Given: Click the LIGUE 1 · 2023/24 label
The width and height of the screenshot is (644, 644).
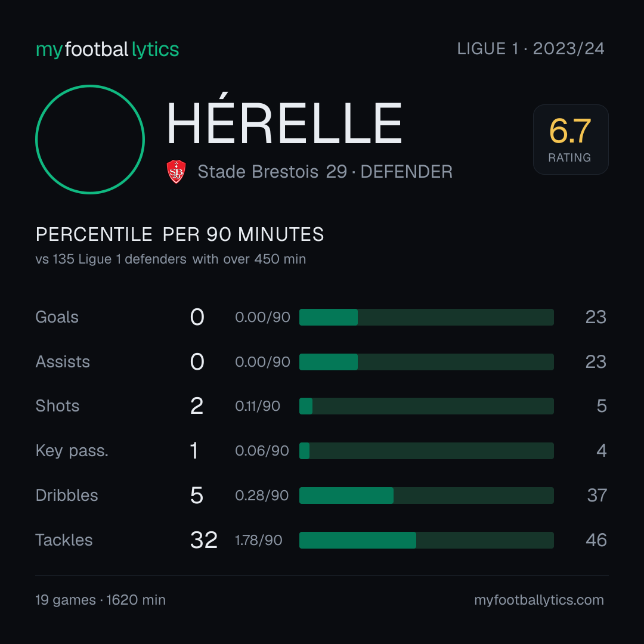Looking at the screenshot, I should 531,49.
